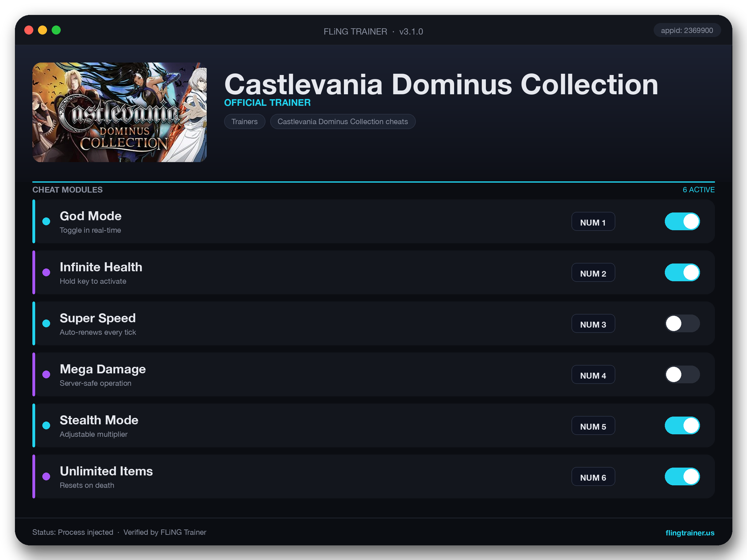
Task: Open the Trainers tag
Action: click(245, 122)
